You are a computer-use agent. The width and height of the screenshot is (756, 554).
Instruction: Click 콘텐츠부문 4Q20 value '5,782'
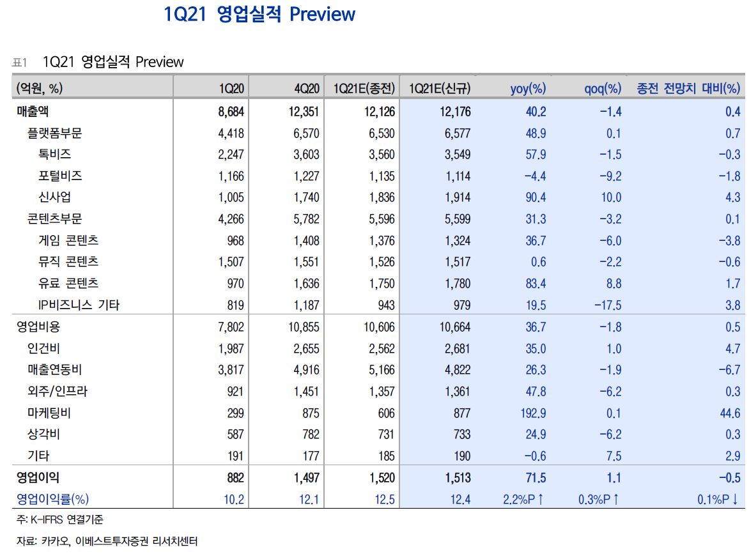click(306, 219)
